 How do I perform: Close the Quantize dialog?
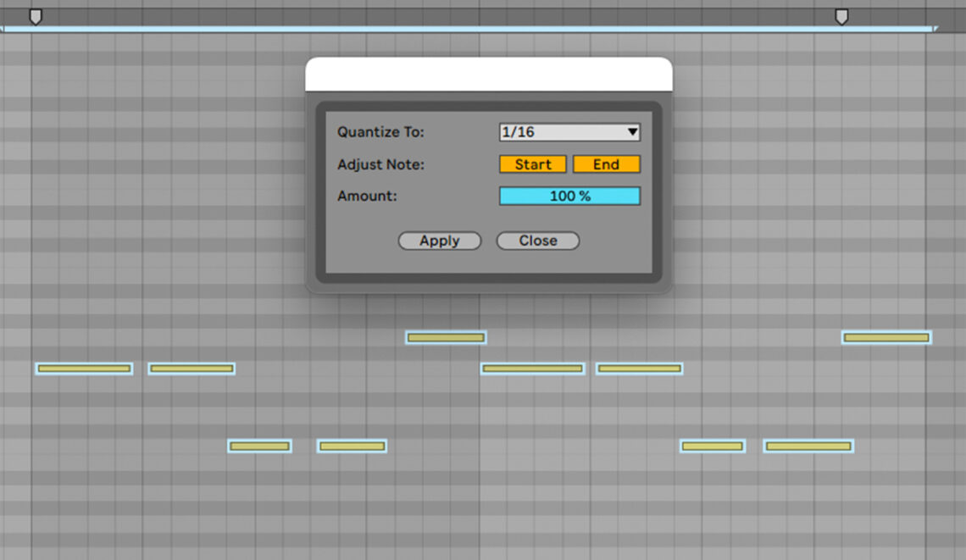[x=537, y=241]
